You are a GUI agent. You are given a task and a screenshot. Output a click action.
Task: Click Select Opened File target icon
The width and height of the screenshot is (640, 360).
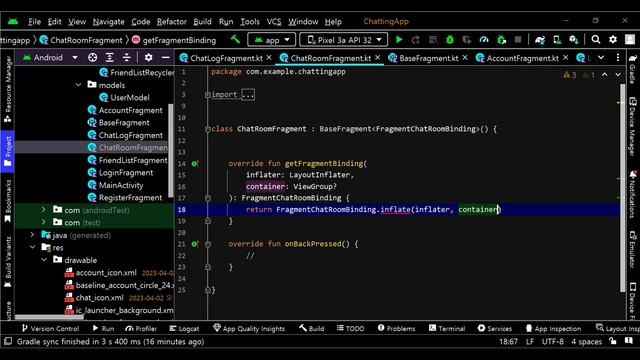[93, 58]
